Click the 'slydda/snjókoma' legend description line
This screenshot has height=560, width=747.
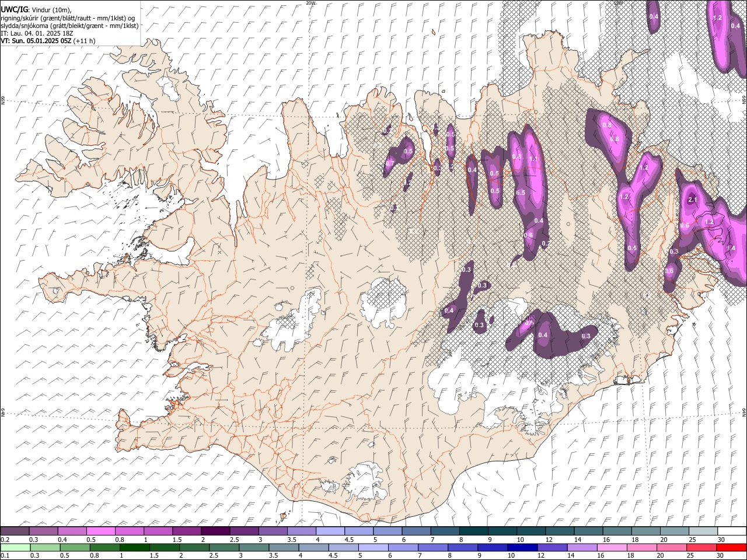[69, 26]
